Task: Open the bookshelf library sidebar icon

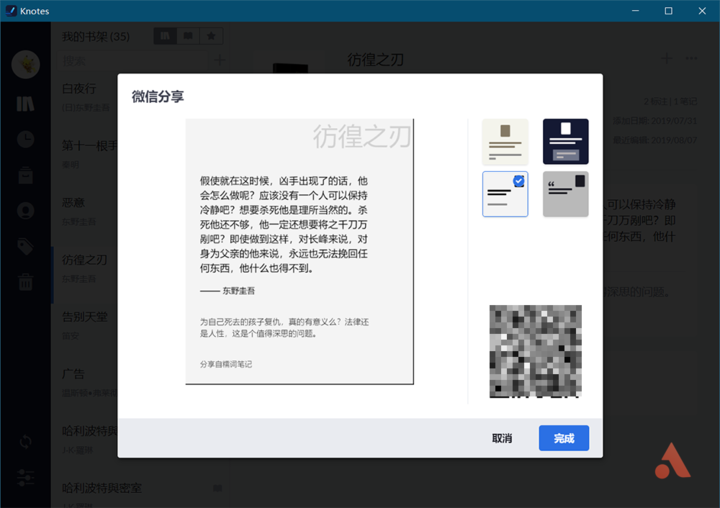Action: pyautogui.click(x=26, y=104)
